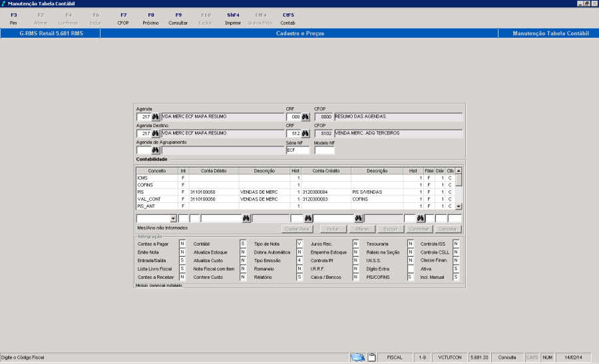This screenshot has height=364, width=599.
Task: Open Agenda de Agrupamento lookup binoculars
Action: 156,150
